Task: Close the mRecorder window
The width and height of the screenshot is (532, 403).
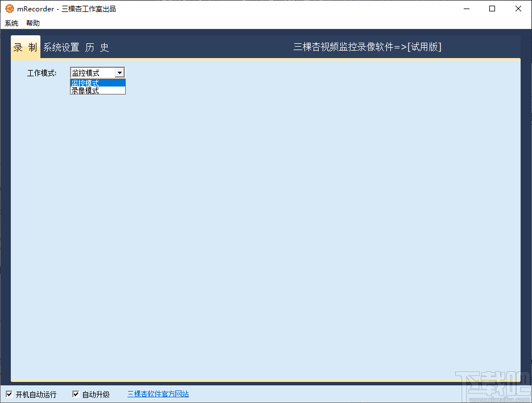Action: 518,9
